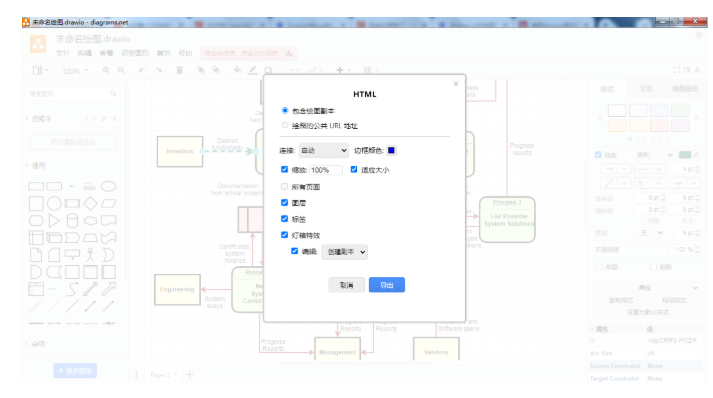This screenshot has height=398, width=713.
Task: Select the Investors box on canvas
Action: tap(180, 151)
